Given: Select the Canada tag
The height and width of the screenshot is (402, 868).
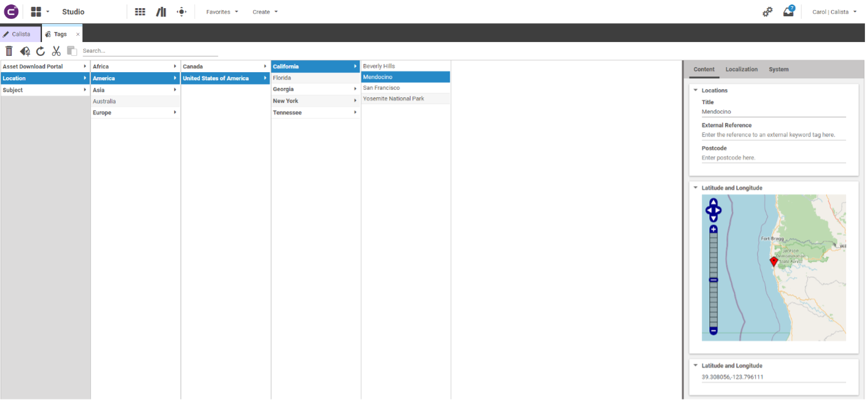Looking at the screenshot, I should tap(226, 66).
